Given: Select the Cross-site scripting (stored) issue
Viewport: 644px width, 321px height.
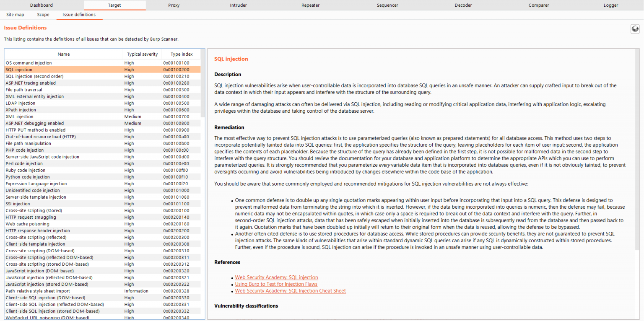Looking at the screenshot, I should pyautogui.click(x=34, y=210).
